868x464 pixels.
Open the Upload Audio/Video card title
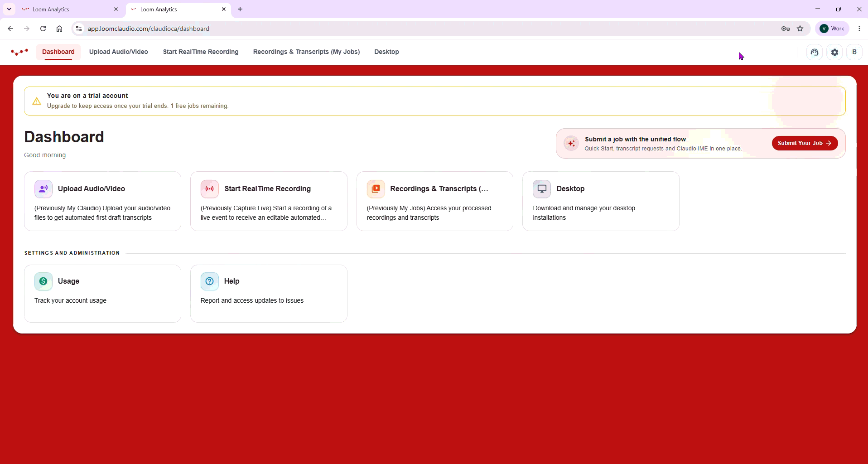point(92,189)
